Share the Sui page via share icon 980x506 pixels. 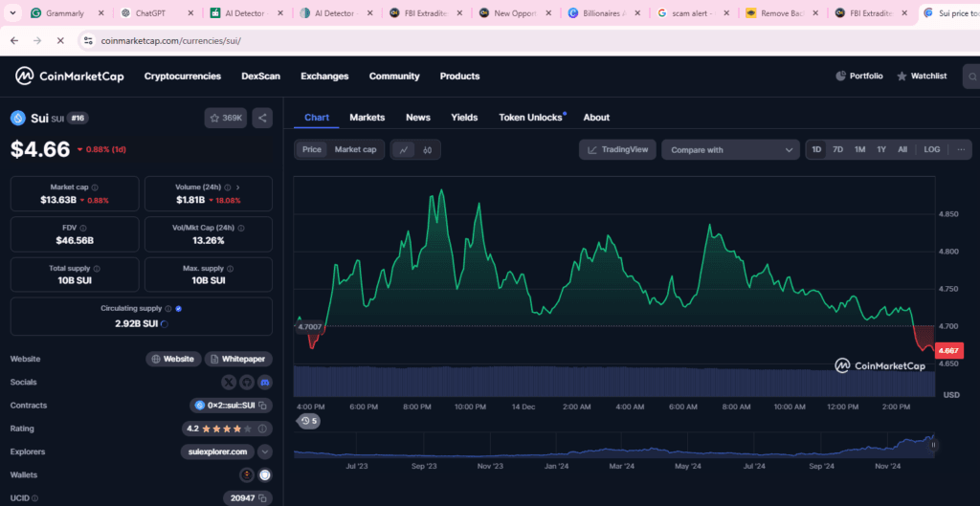click(262, 118)
